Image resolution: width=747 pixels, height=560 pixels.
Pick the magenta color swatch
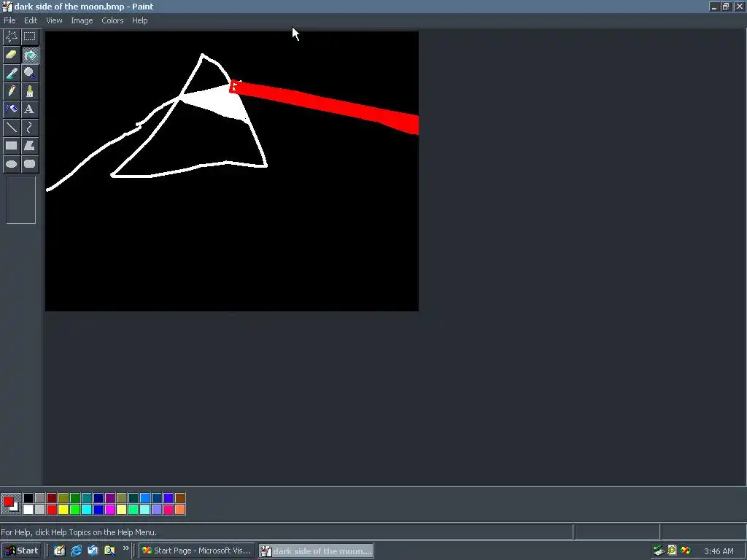[x=110, y=510]
